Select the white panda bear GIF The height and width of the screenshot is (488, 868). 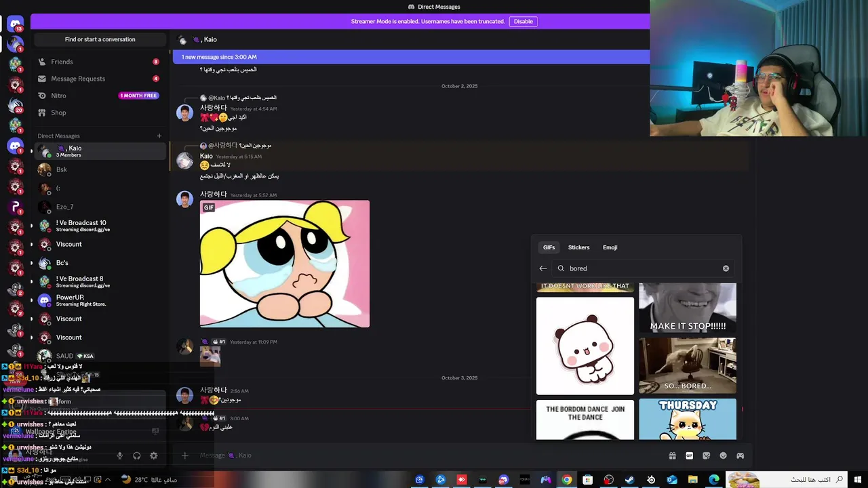585,346
